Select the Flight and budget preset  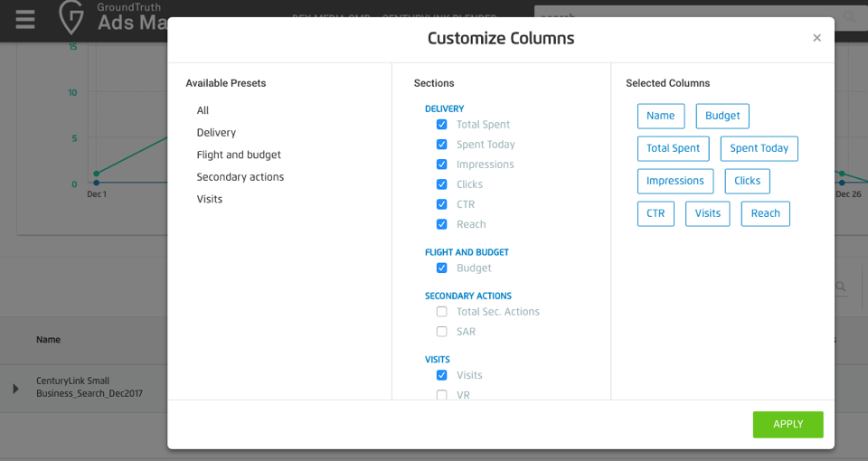point(239,155)
